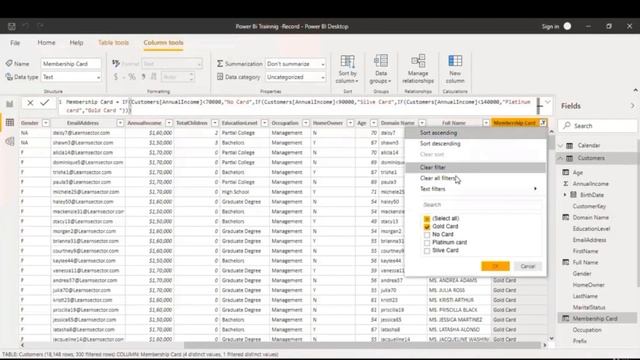Switch to Model view icon
Image resolution: width=640 pixels, height=360 pixels.
(10, 141)
